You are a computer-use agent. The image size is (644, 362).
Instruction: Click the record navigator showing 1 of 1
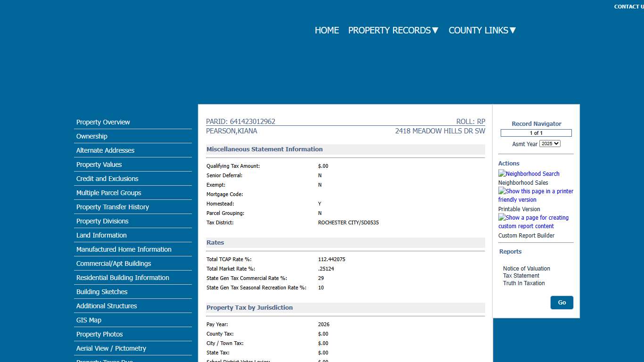536,133
